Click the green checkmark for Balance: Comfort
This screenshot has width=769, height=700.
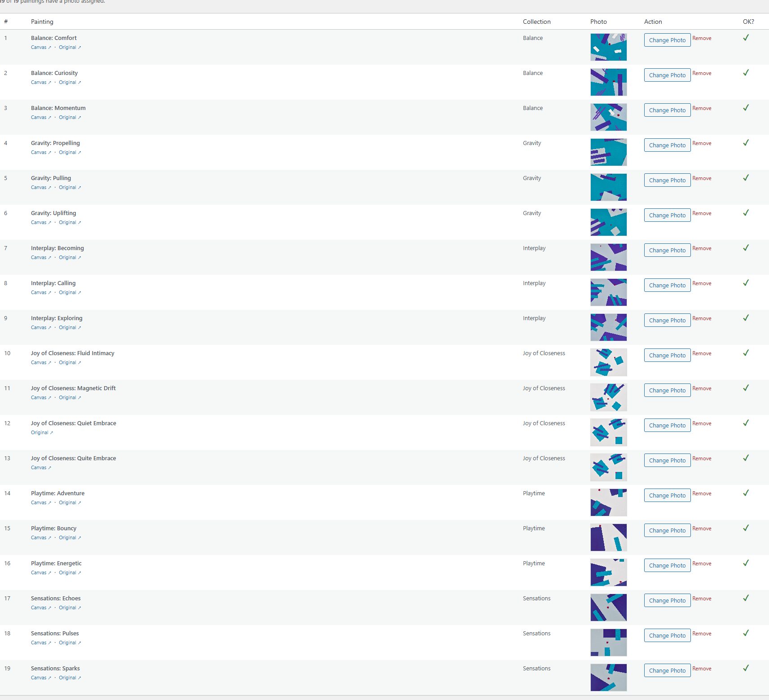pyautogui.click(x=746, y=37)
